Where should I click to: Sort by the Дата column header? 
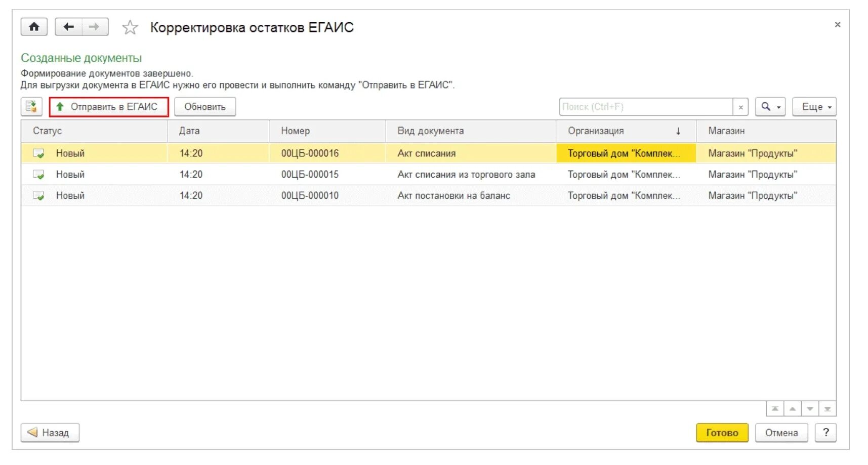pyautogui.click(x=218, y=131)
